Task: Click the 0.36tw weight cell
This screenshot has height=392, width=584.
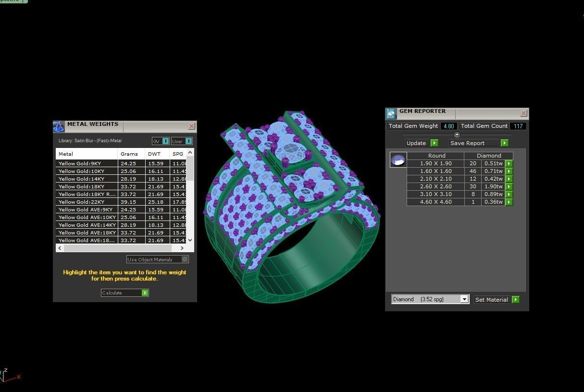Action: pos(494,202)
